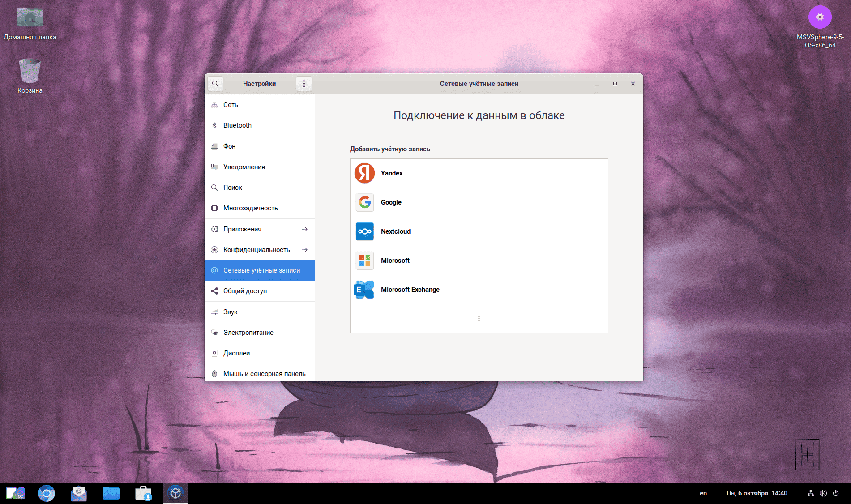Click the search icon in Settings header
Image resolution: width=851 pixels, height=504 pixels.
click(215, 84)
